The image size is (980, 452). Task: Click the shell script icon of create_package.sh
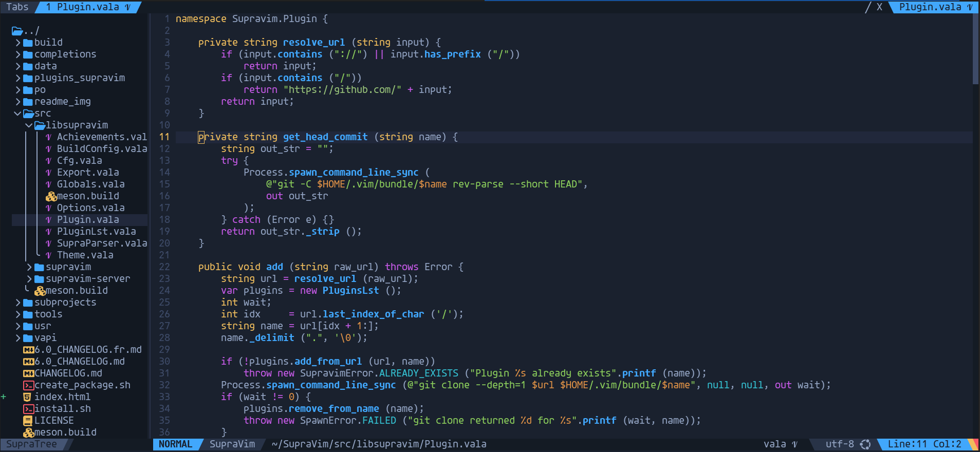(29, 385)
